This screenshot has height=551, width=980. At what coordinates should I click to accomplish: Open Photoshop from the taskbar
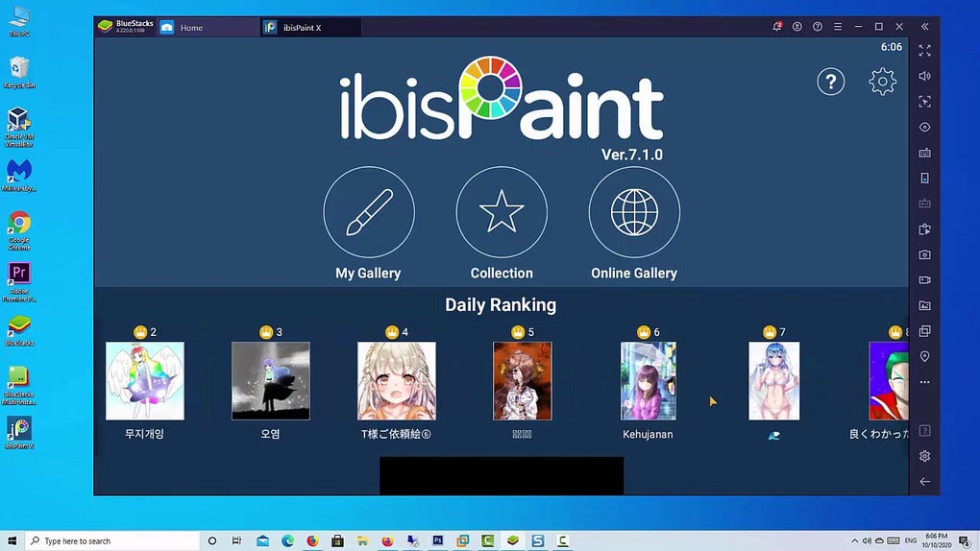tap(437, 541)
